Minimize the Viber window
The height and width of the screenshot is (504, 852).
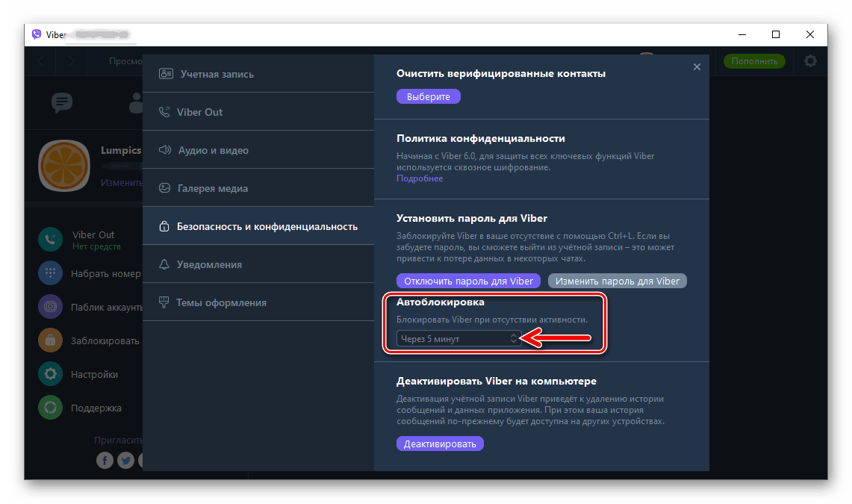pyautogui.click(x=742, y=34)
